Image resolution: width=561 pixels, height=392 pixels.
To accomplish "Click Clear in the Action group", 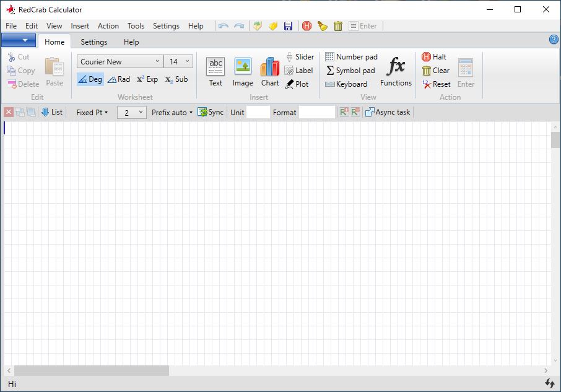I will (x=436, y=71).
